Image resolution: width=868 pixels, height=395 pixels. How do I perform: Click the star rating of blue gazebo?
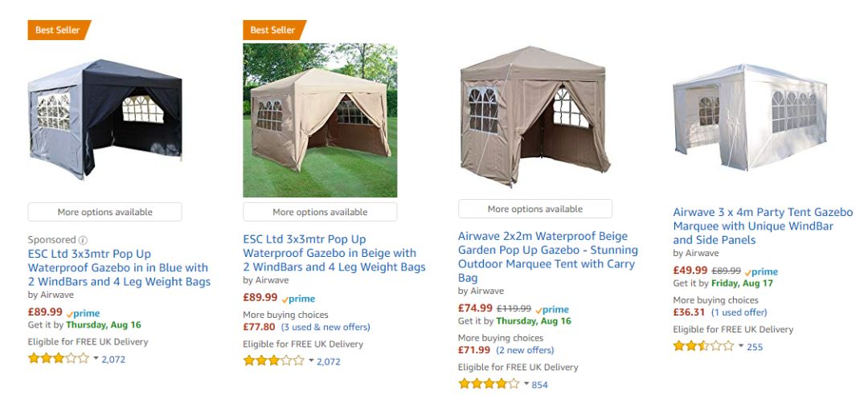click(58, 359)
